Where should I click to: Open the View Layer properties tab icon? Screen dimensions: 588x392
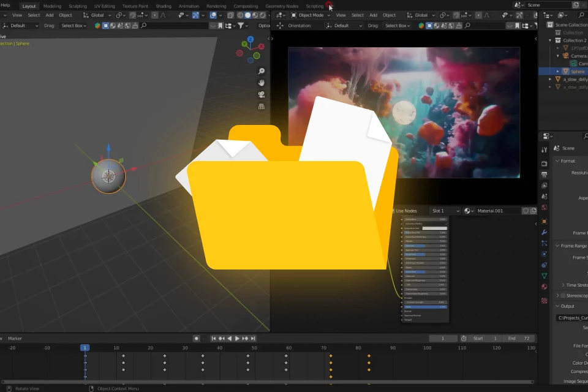(x=544, y=186)
